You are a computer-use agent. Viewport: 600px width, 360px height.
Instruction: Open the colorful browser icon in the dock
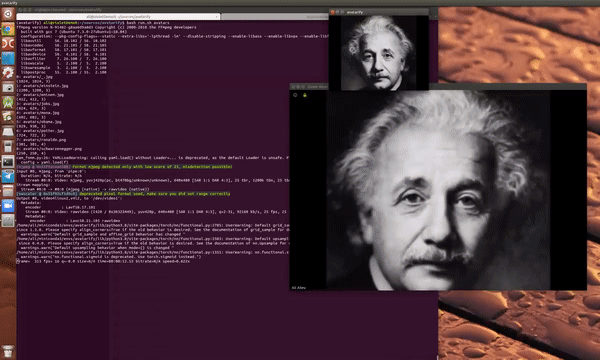[8, 29]
